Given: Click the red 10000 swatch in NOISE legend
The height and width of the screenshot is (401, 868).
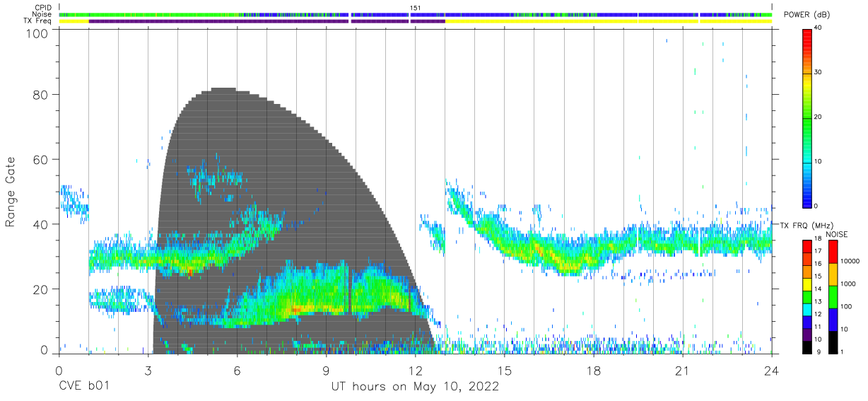Looking at the screenshot, I should click(x=833, y=252).
